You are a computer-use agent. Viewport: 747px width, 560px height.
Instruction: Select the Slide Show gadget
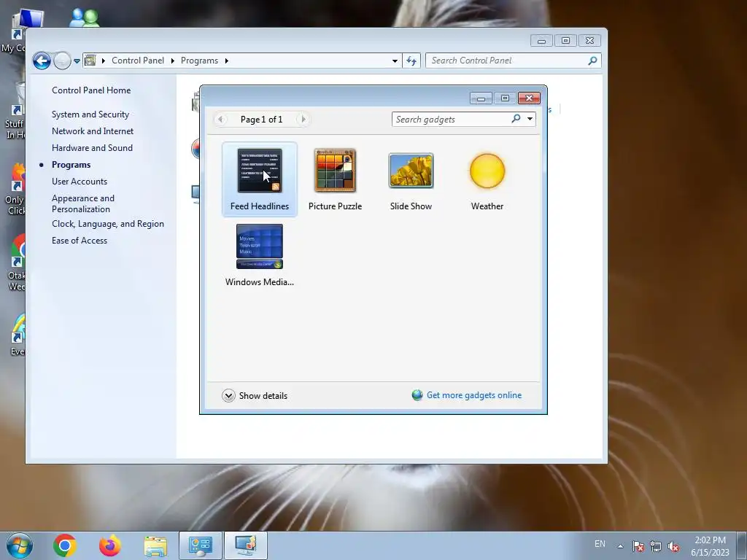(x=411, y=179)
